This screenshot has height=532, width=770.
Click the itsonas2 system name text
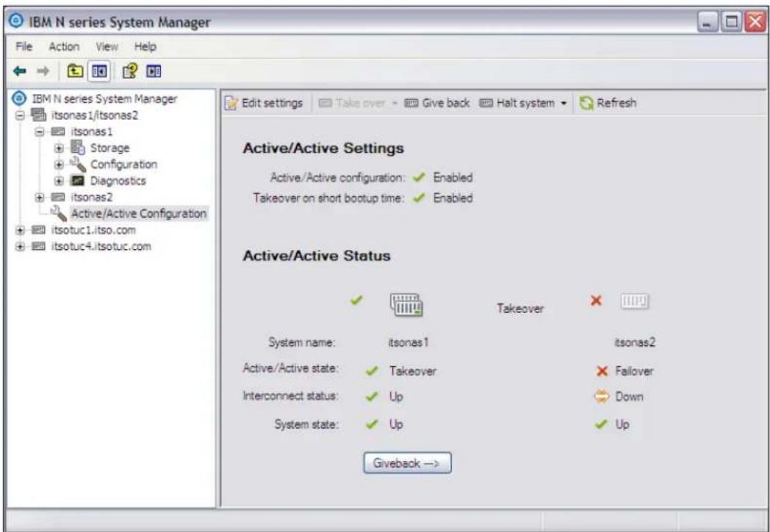click(x=635, y=342)
